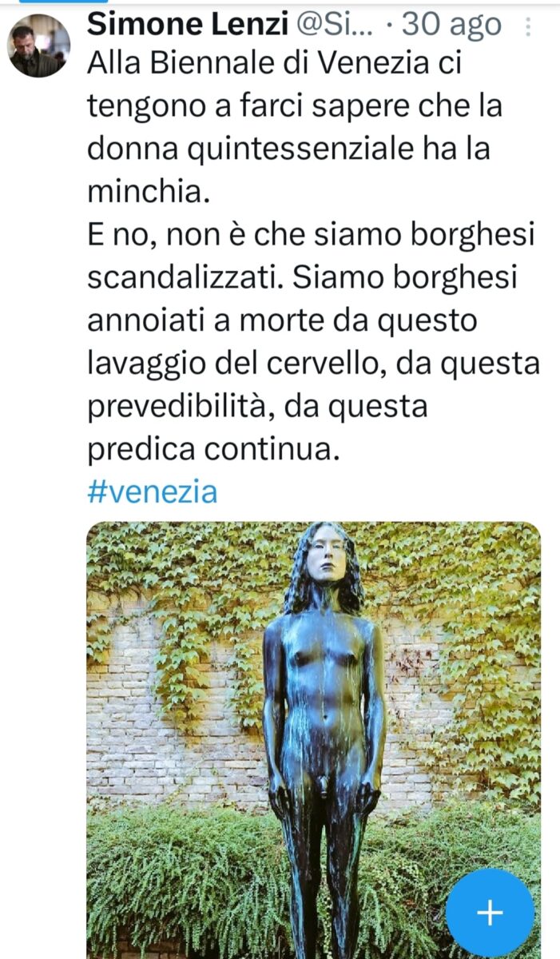Open the #venezia hashtag
560x959 pixels.
click(152, 491)
